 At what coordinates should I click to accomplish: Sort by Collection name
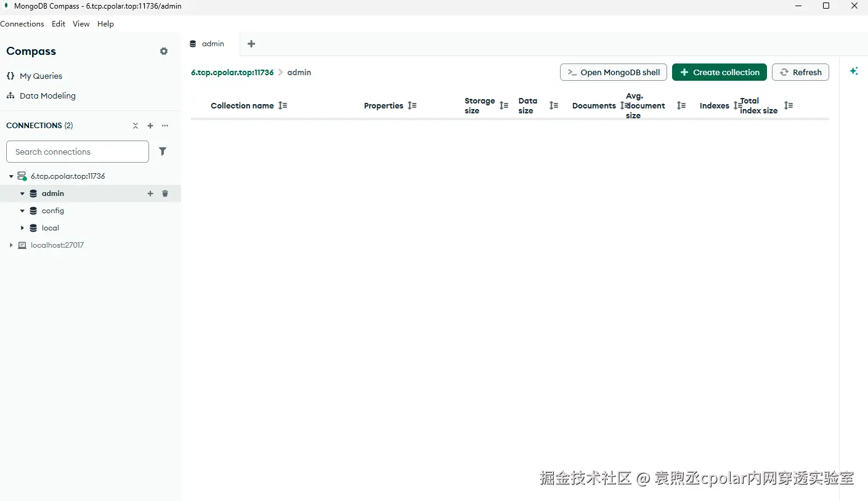coord(283,105)
